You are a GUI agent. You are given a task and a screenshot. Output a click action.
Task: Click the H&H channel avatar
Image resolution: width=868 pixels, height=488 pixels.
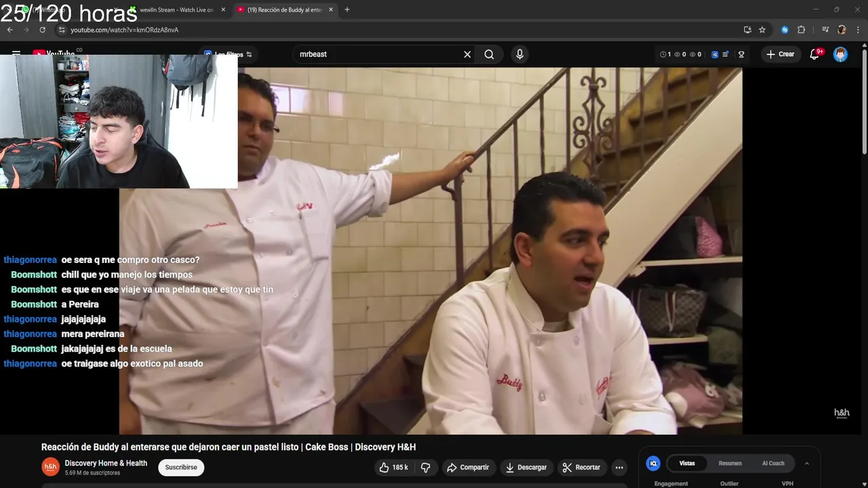click(50, 467)
